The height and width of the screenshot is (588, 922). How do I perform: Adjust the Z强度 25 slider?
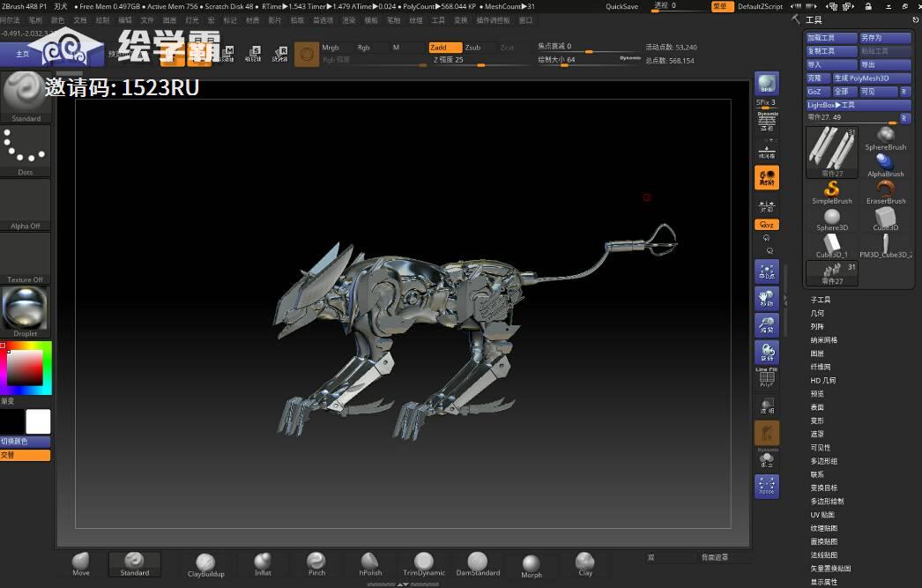tap(481, 60)
